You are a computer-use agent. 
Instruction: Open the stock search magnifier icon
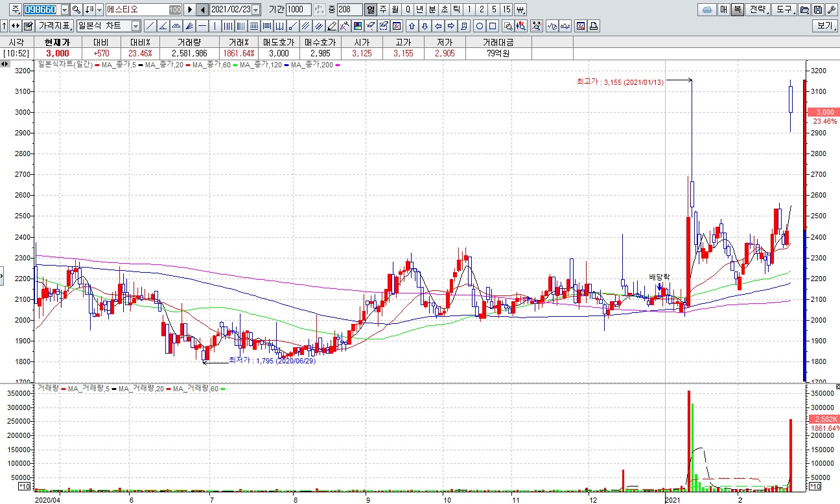tap(76, 10)
